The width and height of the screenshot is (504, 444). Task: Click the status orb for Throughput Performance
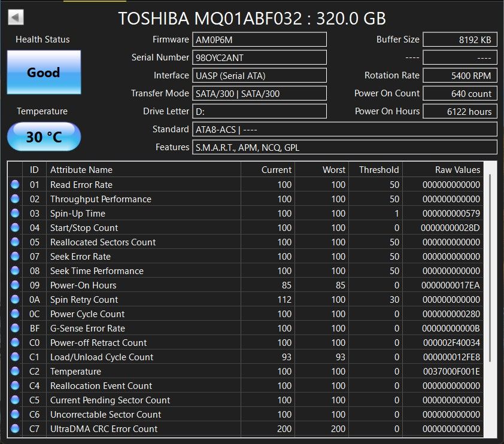[x=15, y=199]
